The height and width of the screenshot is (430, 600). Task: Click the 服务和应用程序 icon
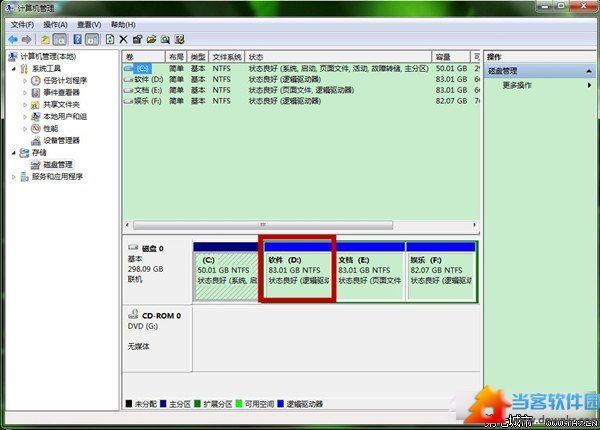(x=24, y=177)
